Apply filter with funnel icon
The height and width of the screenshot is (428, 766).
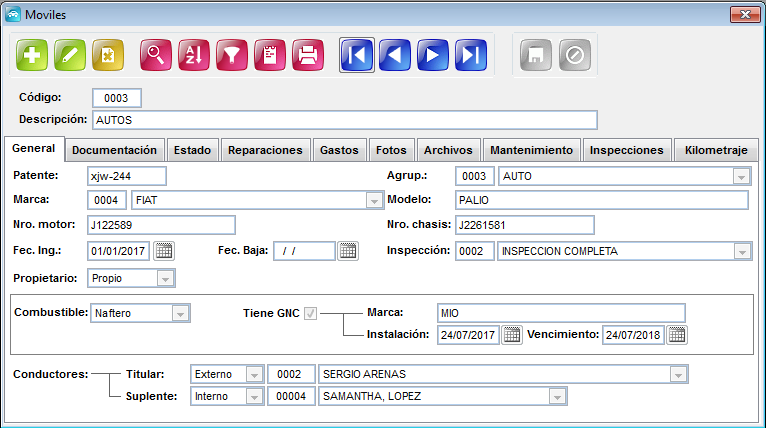click(232, 55)
